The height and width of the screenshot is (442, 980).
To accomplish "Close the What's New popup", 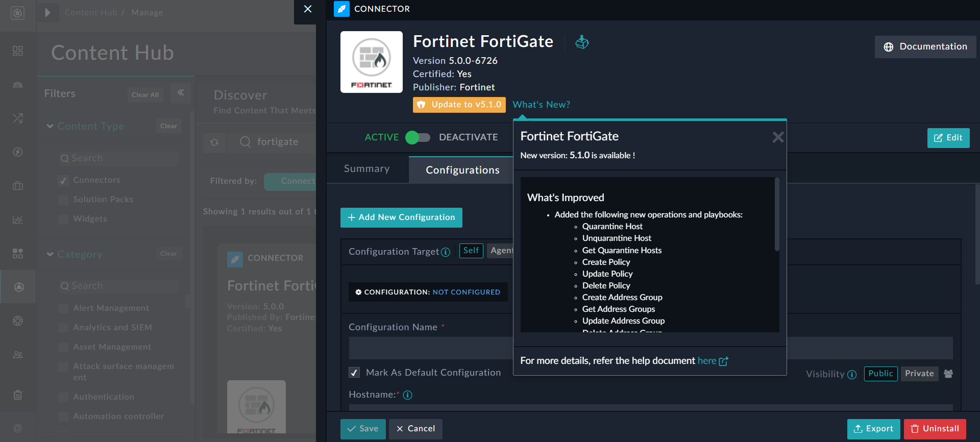I will (x=777, y=137).
